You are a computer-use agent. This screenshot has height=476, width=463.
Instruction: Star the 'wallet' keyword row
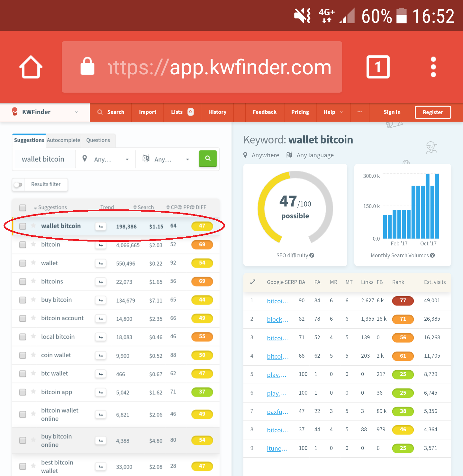click(x=33, y=263)
